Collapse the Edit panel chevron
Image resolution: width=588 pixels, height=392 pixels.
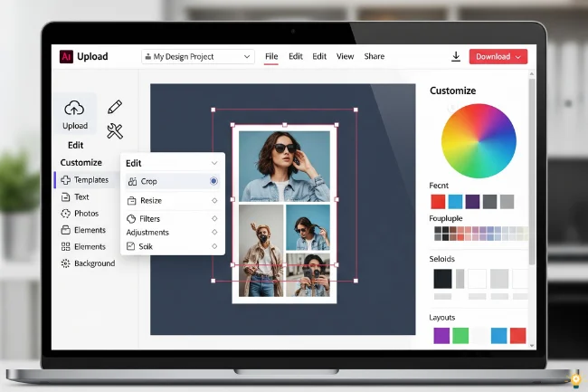tap(213, 163)
